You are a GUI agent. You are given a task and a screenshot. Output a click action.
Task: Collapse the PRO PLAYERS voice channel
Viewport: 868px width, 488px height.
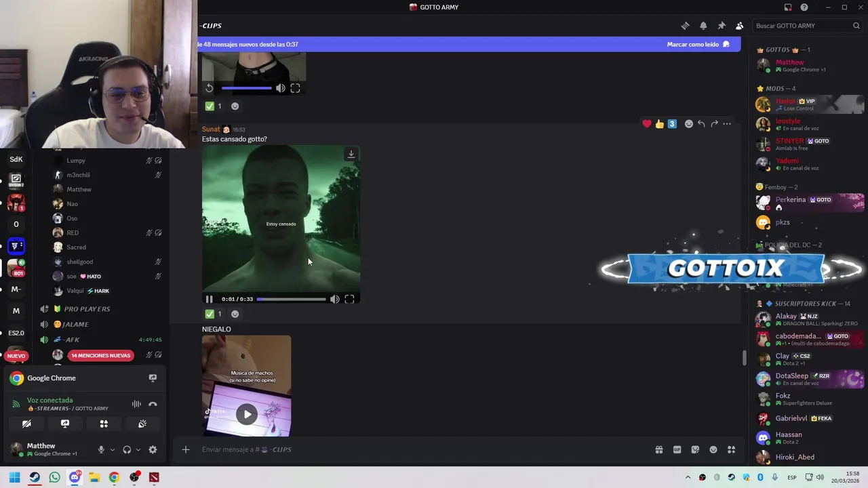[87, 309]
